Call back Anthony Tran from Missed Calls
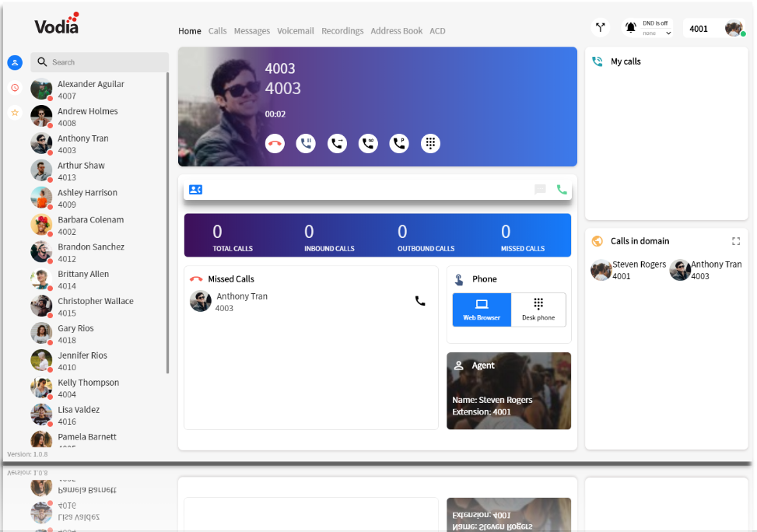Image resolution: width=757 pixels, height=532 pixels. coord(420,301)
